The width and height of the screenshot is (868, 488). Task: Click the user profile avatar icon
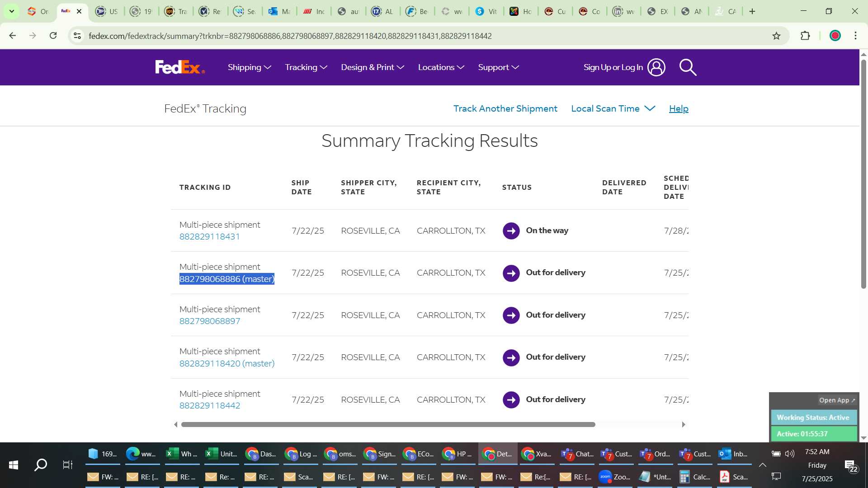click(x=656, y=67)
